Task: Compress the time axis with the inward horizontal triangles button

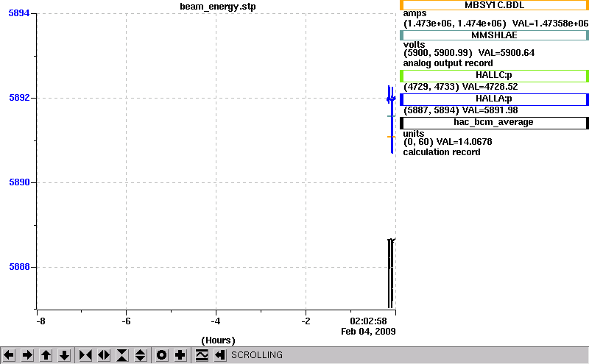Action: [85, 355]
